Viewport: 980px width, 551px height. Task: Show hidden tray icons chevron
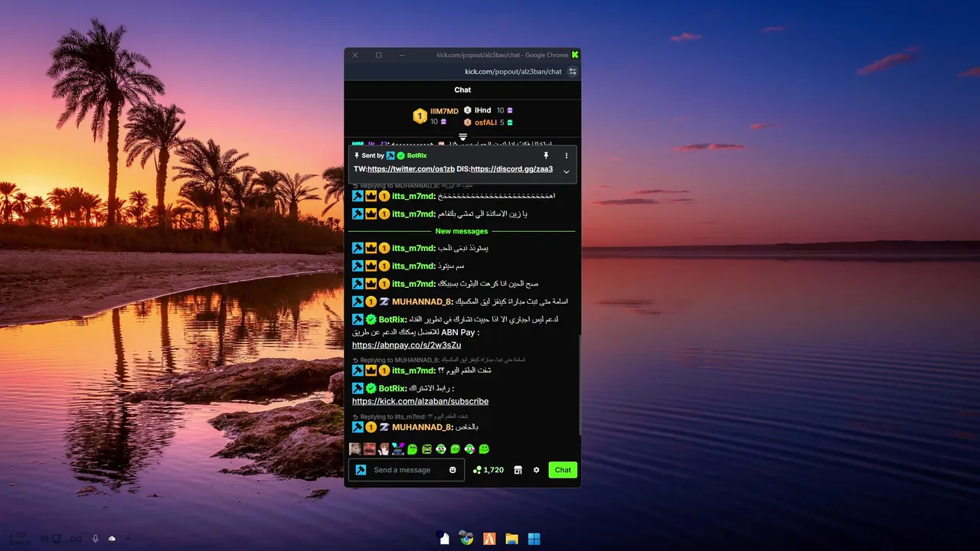click(x=128, y=539)
